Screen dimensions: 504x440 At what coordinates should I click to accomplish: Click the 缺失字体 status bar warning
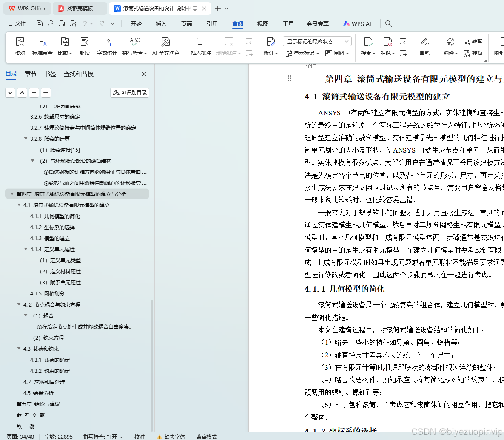(x=171, y=437)
